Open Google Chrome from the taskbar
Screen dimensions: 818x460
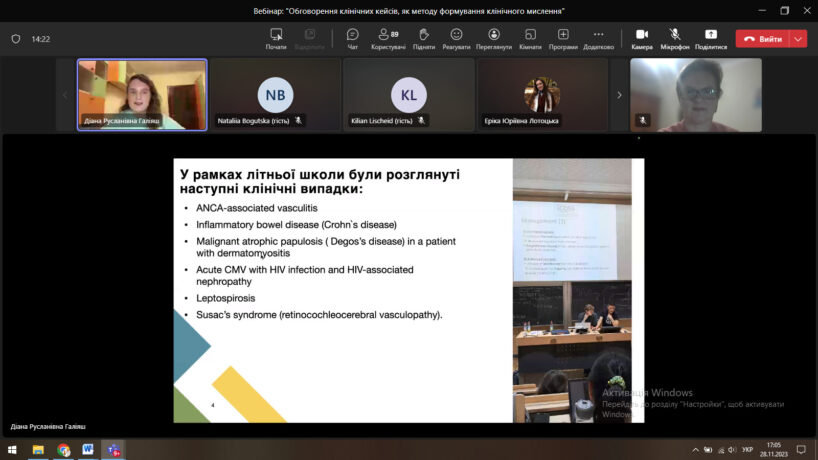point(64,450)
